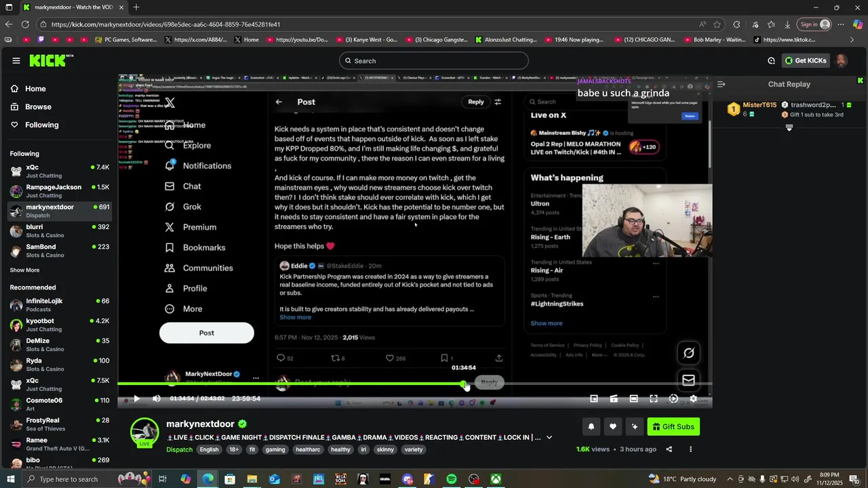Image resolution: width=868 pixels, height=488 pixels.
Task: Play the paused VOD
Action: [136, 399]
